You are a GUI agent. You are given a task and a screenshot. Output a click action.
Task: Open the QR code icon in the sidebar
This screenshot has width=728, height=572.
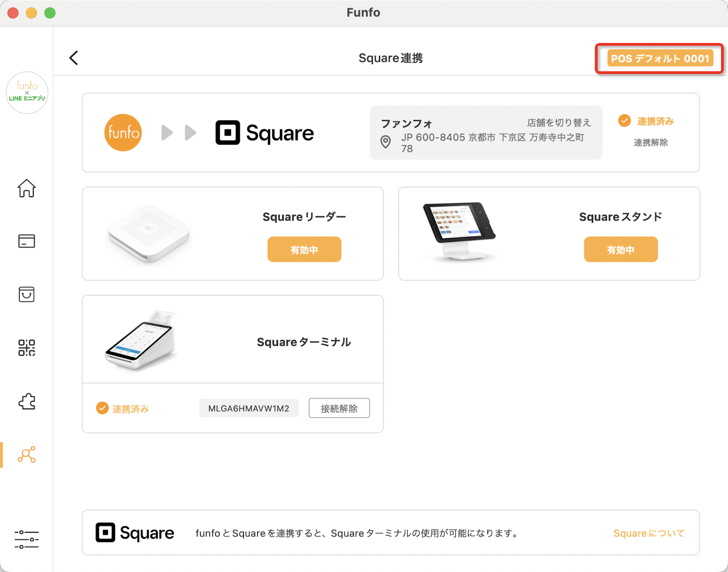pyautogui.click(x=26, y=347)
